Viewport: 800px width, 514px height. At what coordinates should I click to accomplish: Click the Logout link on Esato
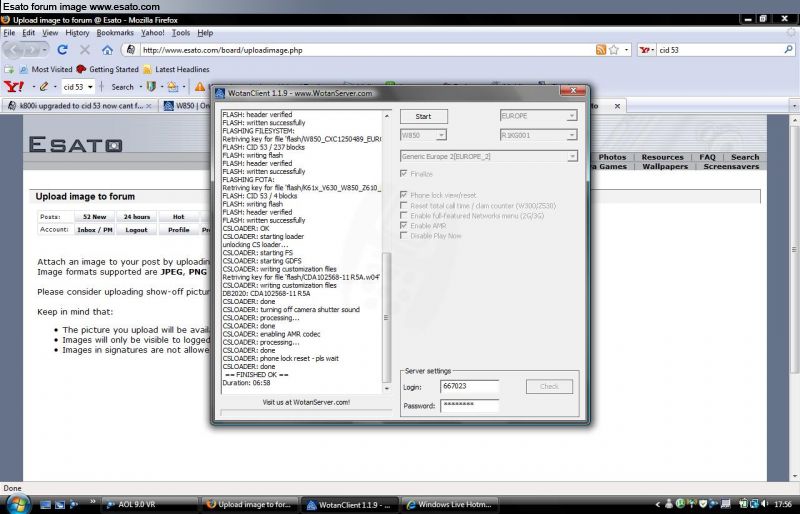[136, 230]
